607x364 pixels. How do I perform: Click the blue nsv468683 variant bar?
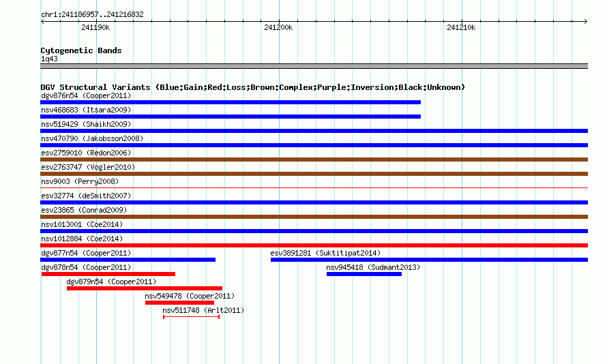(231, 117)
